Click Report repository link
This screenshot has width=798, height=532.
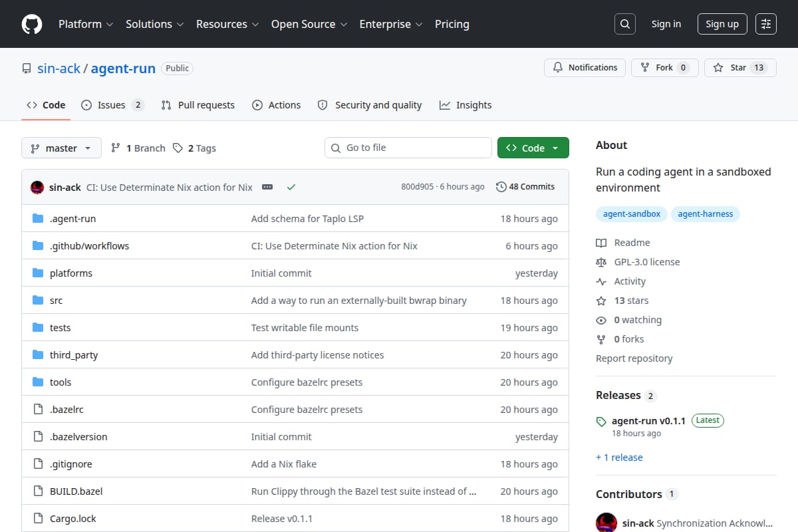634,358
